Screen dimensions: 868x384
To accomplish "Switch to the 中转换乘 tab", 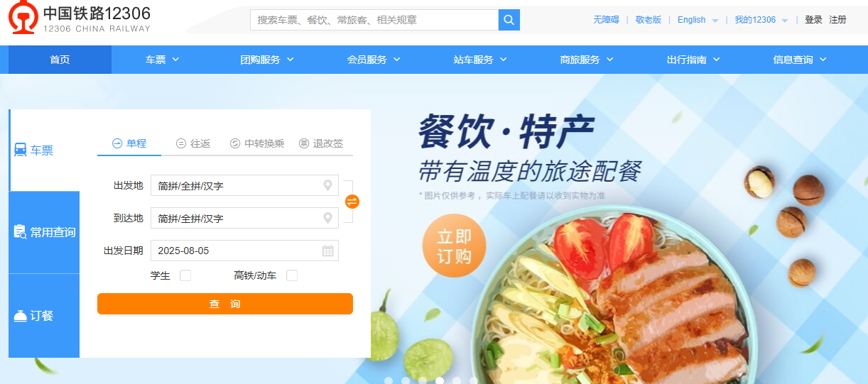I will coord(257,143).
